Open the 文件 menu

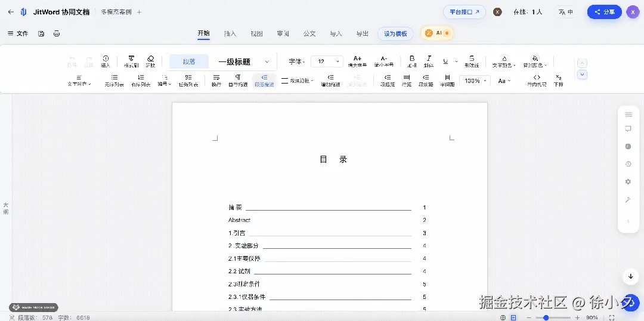point(18,33)
